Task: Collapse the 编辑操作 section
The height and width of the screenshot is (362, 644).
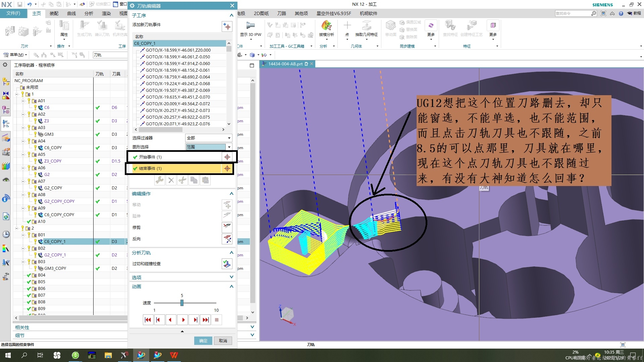Action: pyautogui.click(x=231, y=194)
